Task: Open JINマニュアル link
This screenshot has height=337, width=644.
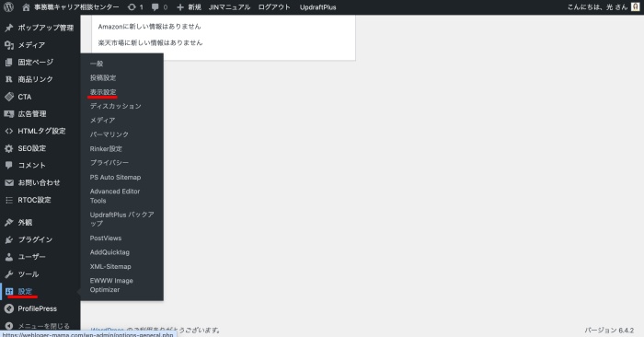Action: [x=229, y=7]
